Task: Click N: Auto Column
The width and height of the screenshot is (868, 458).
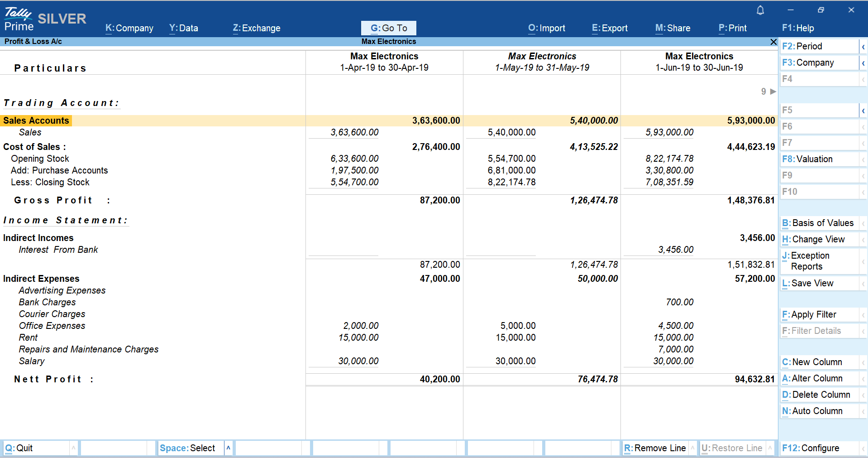Action: 820,411
